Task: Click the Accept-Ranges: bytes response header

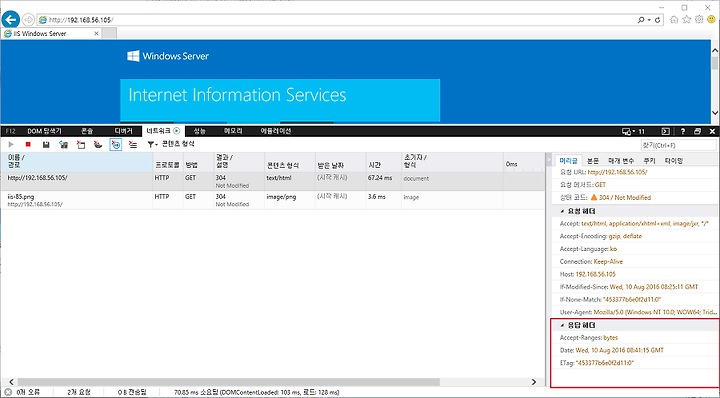Action: click(589, 337)
